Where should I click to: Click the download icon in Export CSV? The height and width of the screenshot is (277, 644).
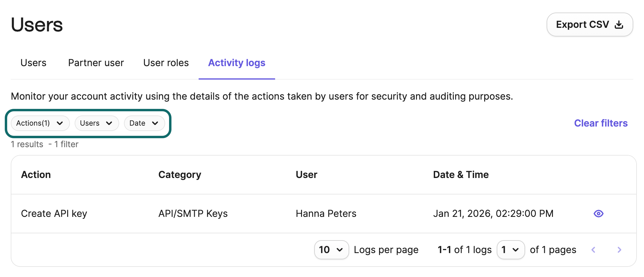(619, 25)
